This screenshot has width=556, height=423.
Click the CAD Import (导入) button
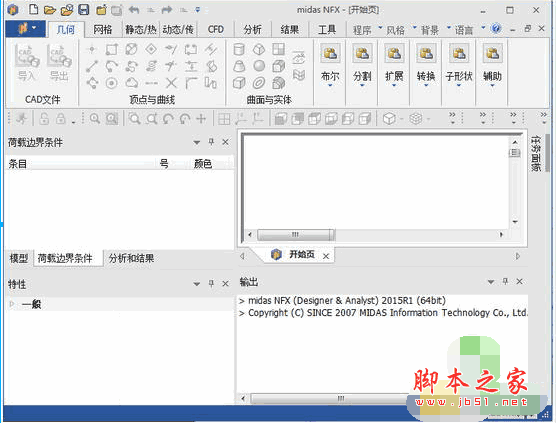tap(26, 63)
